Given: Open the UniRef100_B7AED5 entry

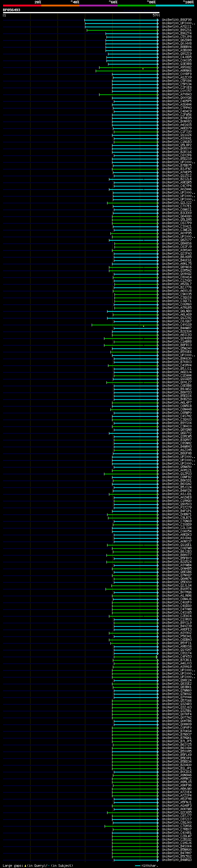Looking at the screenshot, I should [x=177, y=118].
